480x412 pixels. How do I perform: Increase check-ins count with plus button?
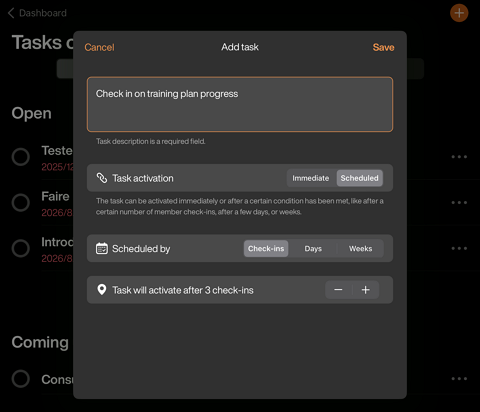click(x=366, y=290)
